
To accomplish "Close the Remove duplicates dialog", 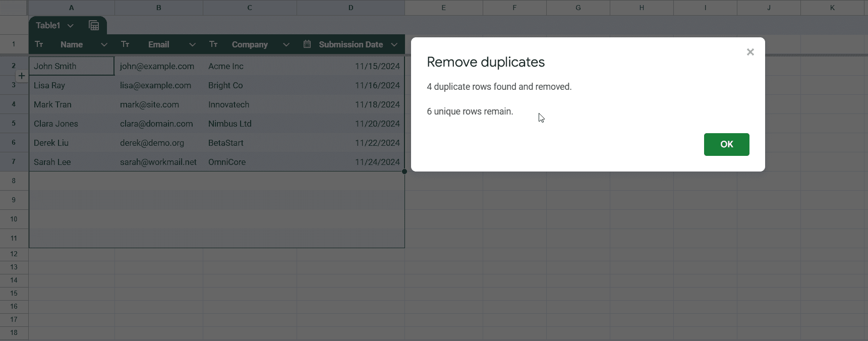I will click(750, 52).
